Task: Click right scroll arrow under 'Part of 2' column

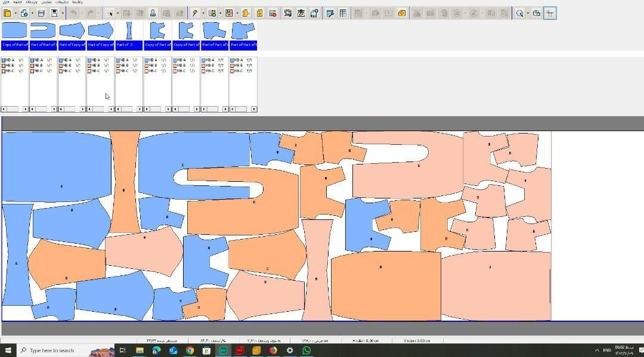Action: pos(140,109)
